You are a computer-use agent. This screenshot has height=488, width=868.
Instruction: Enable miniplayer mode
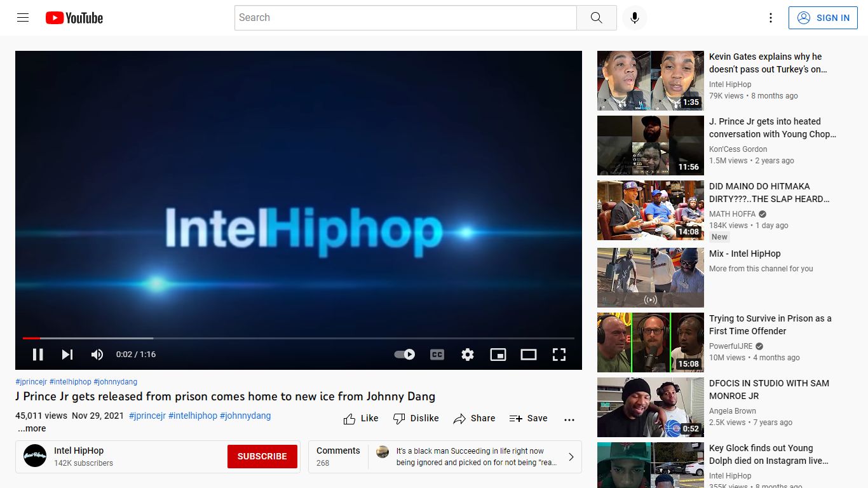point(498,355)
